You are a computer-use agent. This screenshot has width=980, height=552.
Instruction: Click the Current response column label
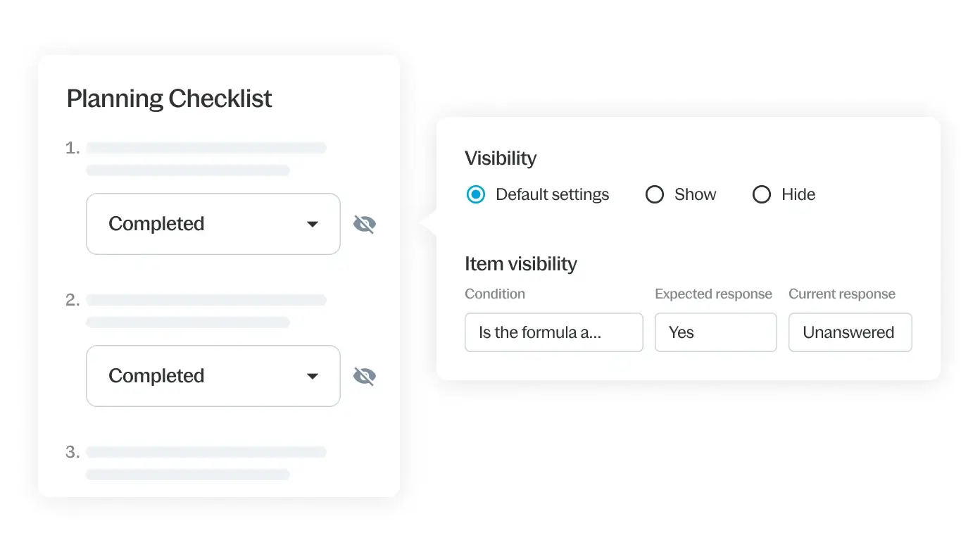(842, 294)
